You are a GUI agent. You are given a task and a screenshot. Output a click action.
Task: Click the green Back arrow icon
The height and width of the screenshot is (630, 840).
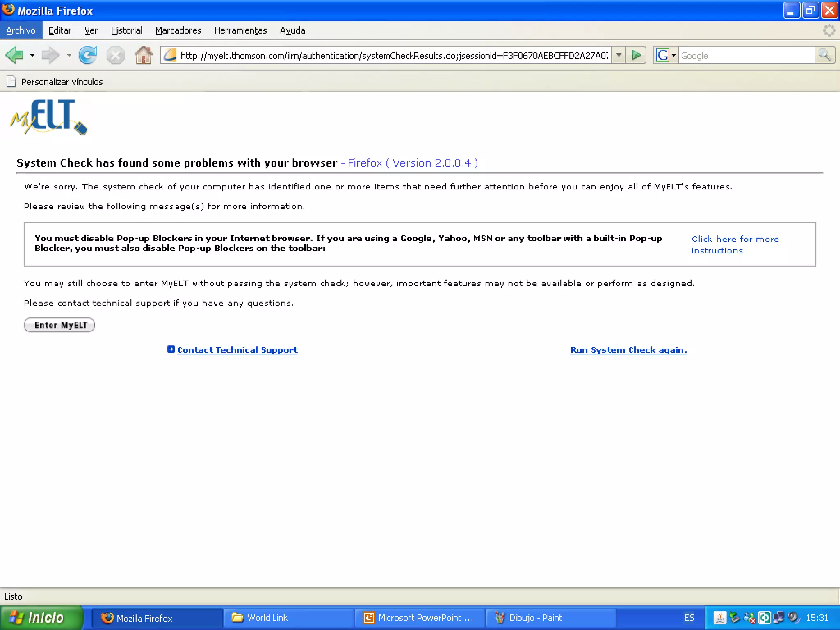(x=15, y=55)
